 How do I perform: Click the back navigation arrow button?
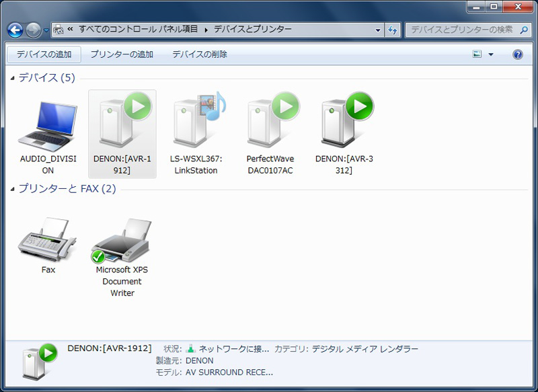(15, 30)
